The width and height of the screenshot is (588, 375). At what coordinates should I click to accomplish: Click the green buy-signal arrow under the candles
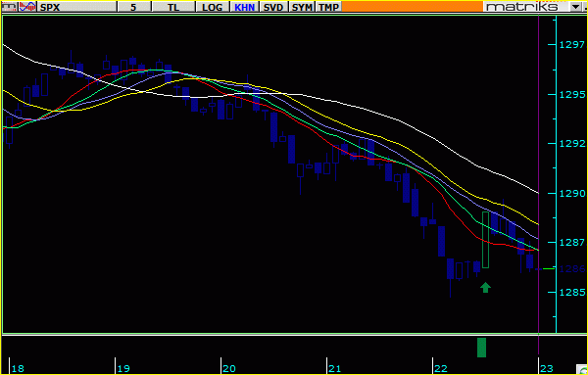coord(486,287)
